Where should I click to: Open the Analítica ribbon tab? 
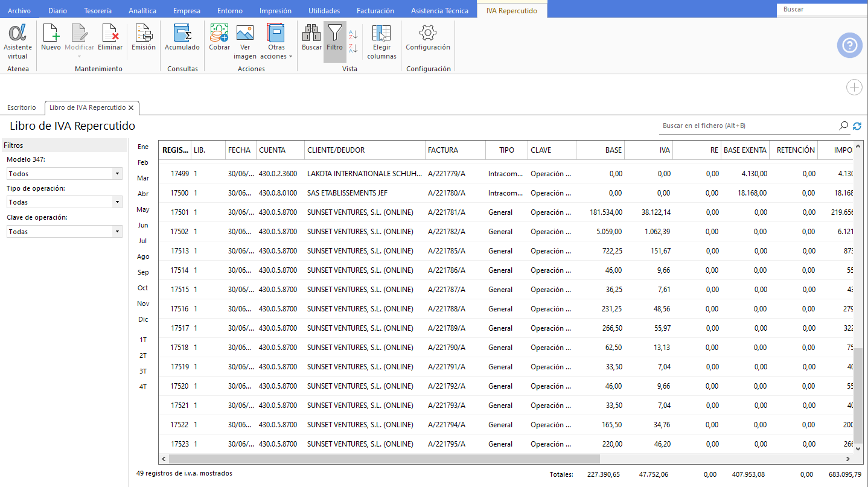(x=142, y=11)
